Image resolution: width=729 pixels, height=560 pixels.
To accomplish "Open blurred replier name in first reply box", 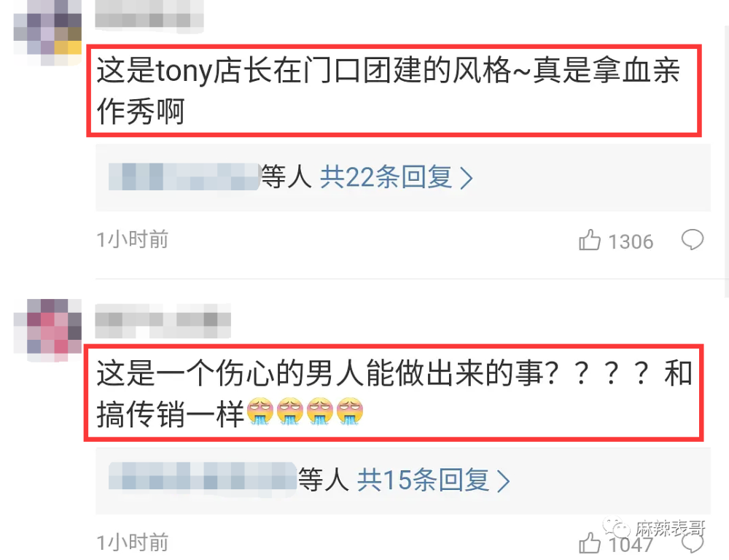I will (184, 176).
